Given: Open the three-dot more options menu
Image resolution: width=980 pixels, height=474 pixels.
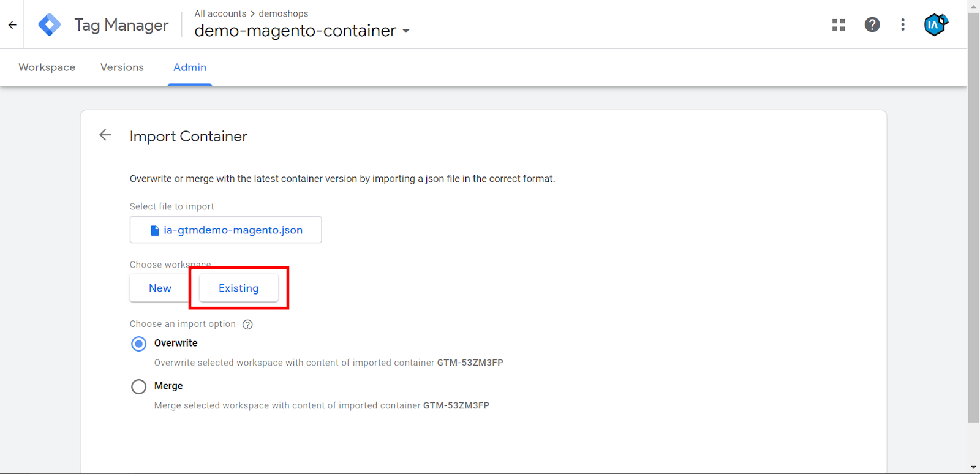Looking at the screenshot, I should [x=903, y=25].
